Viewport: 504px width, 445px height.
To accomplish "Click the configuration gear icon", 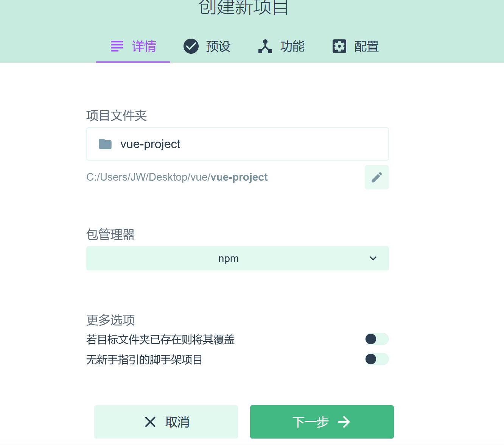I will click(x=339, y=46).
